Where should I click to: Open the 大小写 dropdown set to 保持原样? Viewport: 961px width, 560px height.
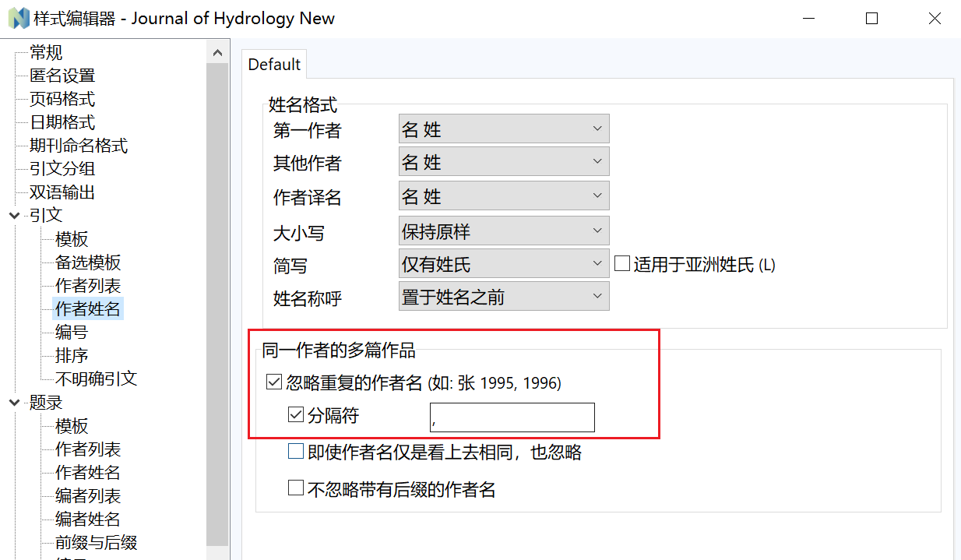point(504,231)
